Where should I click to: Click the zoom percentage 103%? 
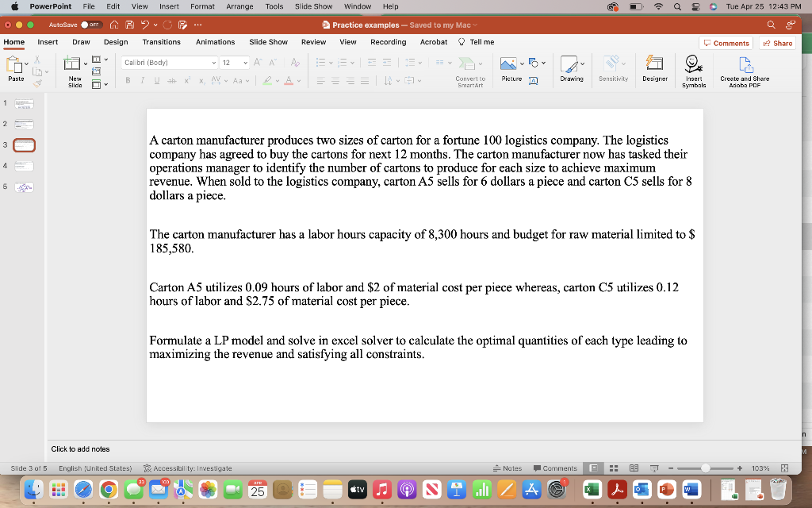point(760,468)
